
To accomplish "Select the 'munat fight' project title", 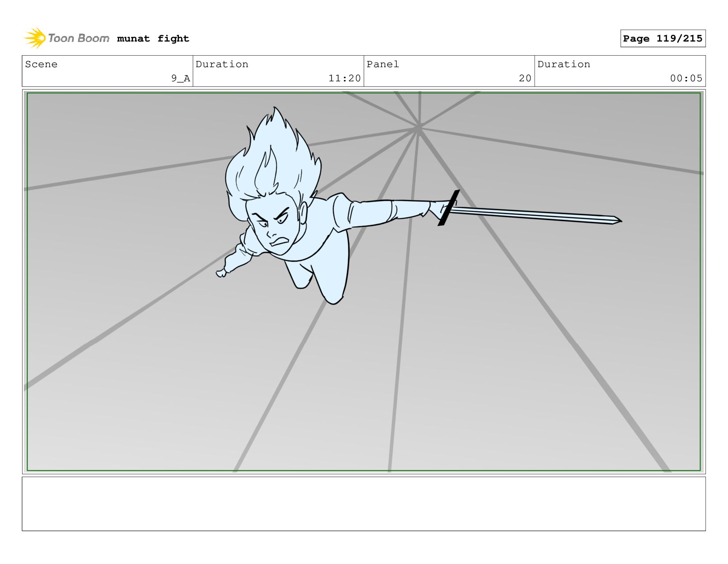I will pyautogui.click(x=153, y=39).
